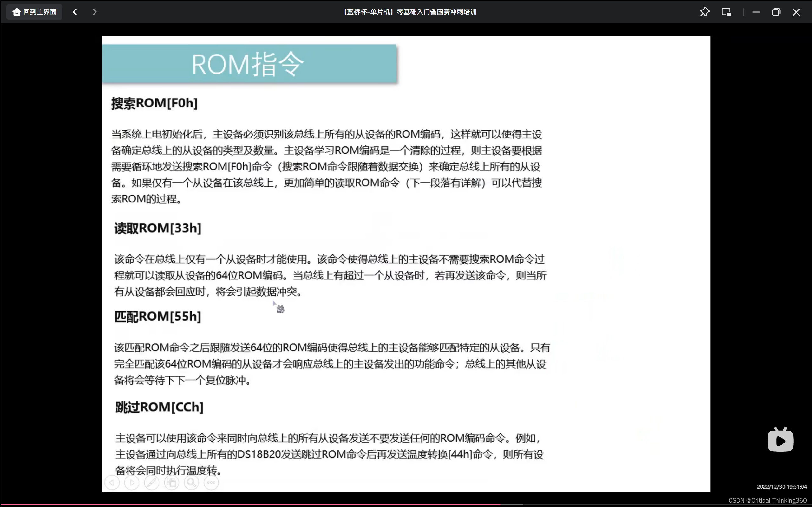
Task: Click the next slide arrow in the slideshow toolbar
Action: click(x=132, y=483)
